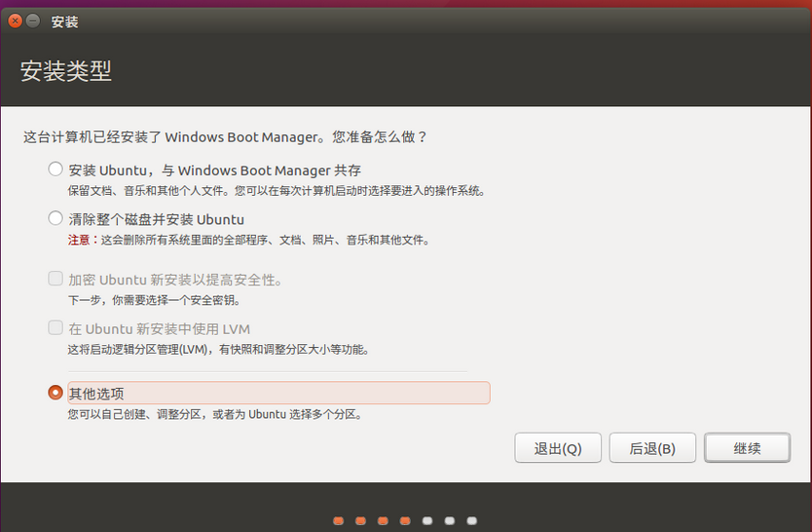Click the 后退(B) button
The height and width of the screenshot is (532, 812).
coord(652,448)
